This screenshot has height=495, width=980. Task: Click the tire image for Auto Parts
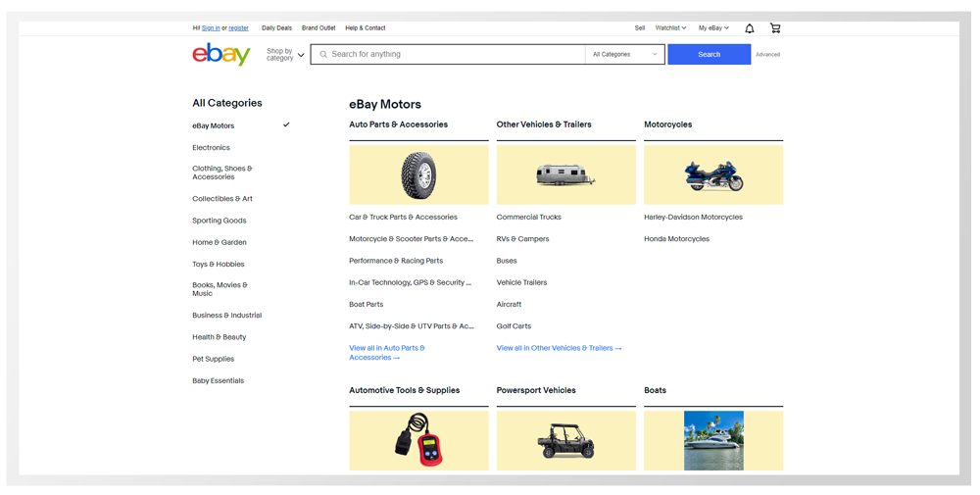418,175
